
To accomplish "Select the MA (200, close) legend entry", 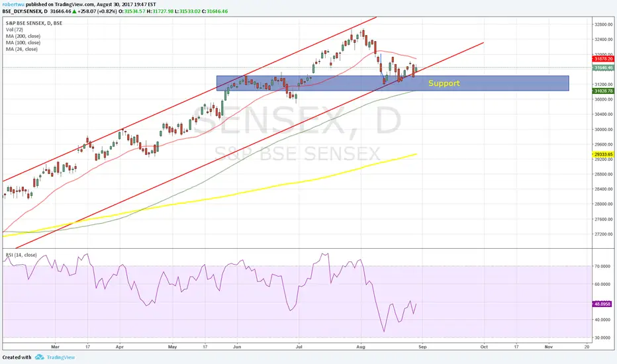I will pos(23,36).
